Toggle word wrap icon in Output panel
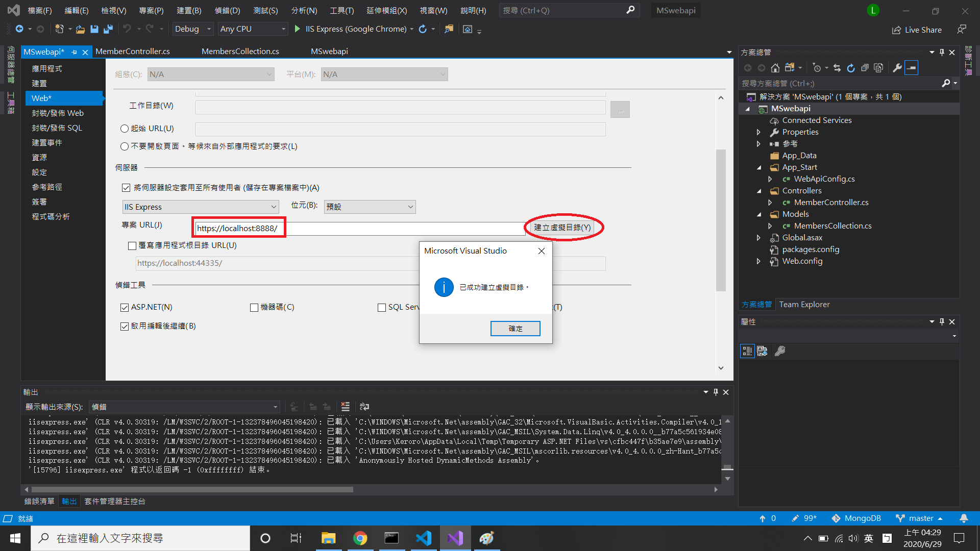 364,407
